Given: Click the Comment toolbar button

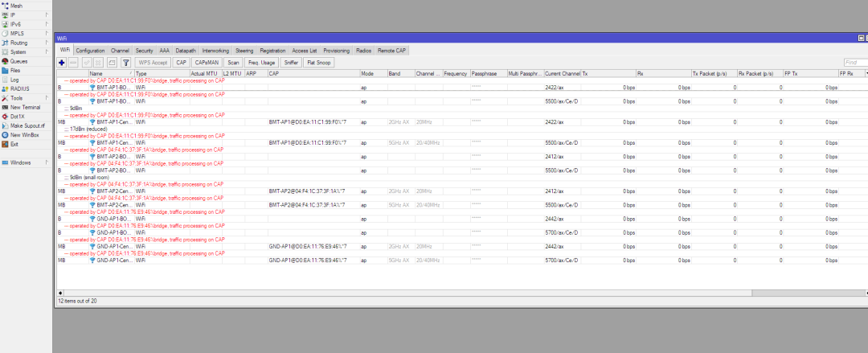Looking at the screenshot, I should [112, 63].
